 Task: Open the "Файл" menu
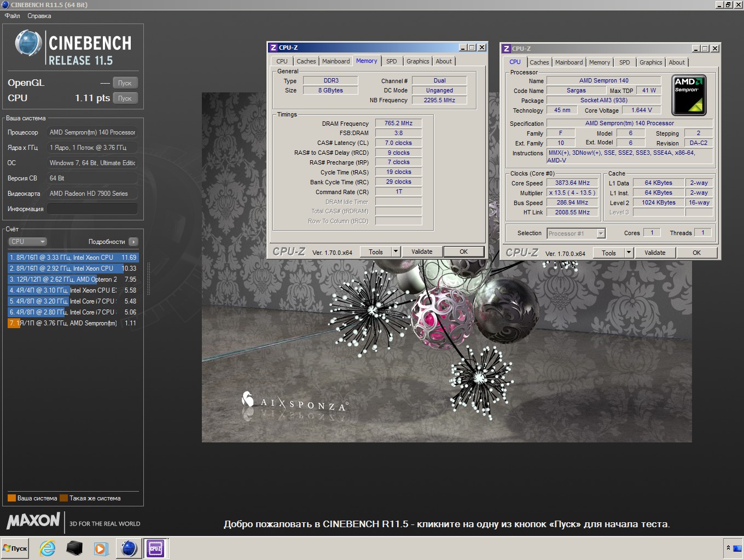point(13,16)
